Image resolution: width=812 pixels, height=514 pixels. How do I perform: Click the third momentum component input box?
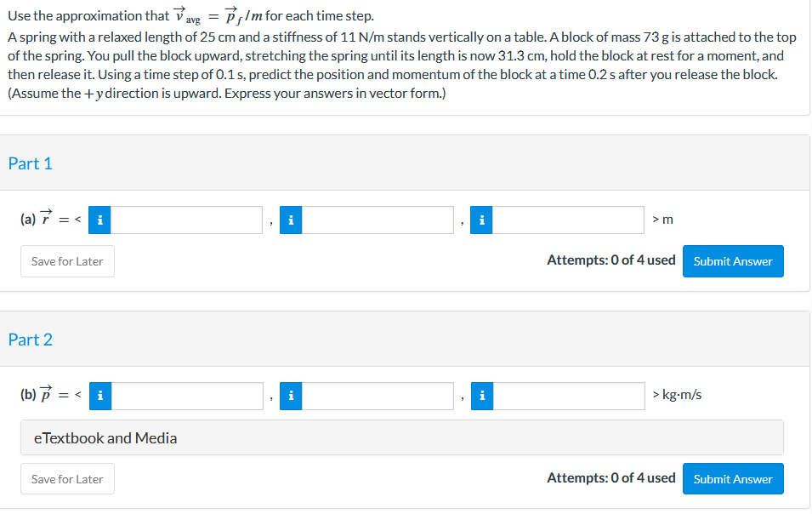click(568, 395)
